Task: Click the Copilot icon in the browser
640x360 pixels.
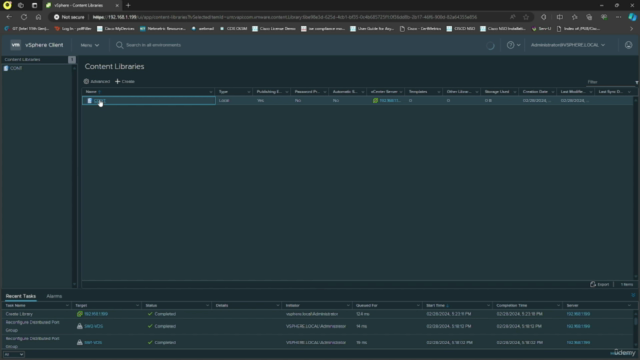Action: pyautogui.click(x=632, y=17)
